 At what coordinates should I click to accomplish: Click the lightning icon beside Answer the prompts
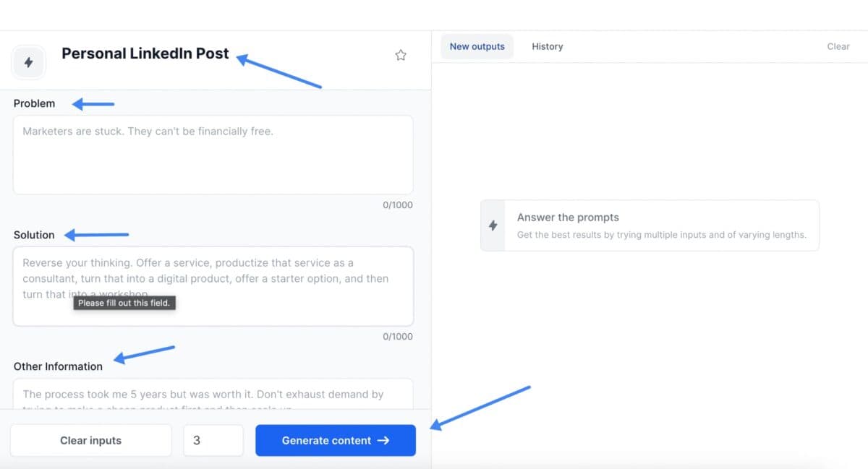494,225
